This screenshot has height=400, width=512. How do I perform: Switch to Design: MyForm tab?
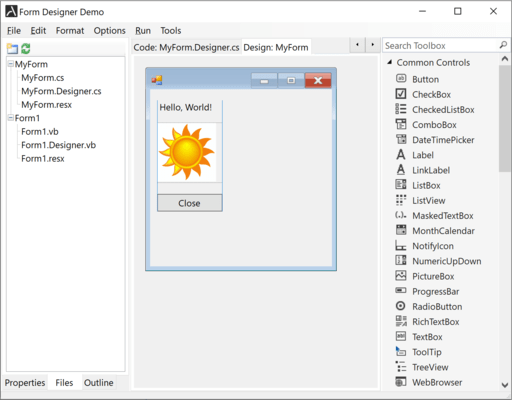tap(276, 47)
